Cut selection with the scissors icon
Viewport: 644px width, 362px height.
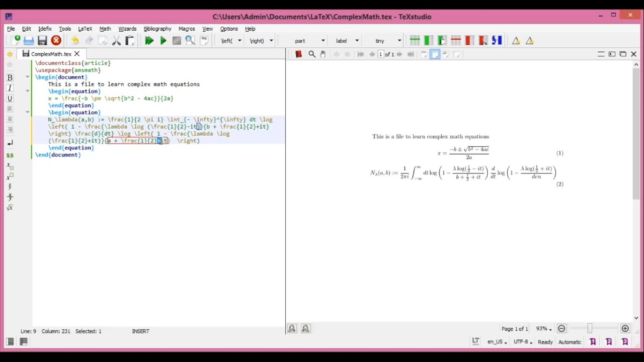[116, 41]
